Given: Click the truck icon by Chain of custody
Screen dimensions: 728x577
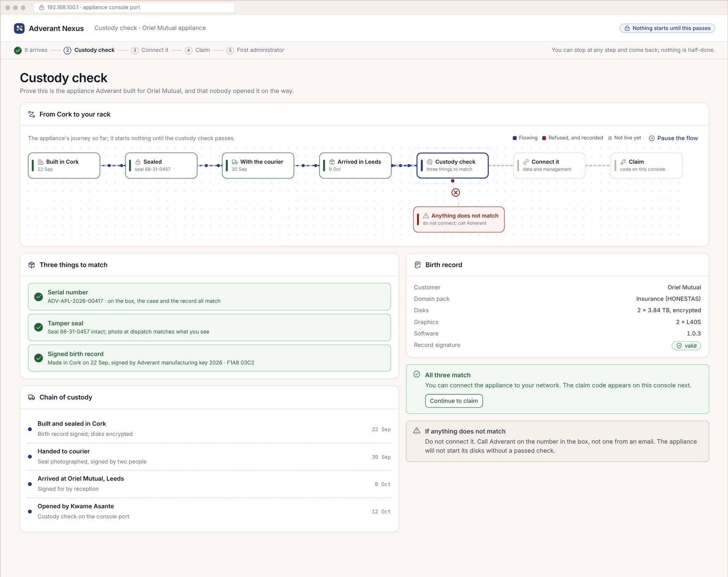Looking at the screenshot, I should click(x=32, y=397).
